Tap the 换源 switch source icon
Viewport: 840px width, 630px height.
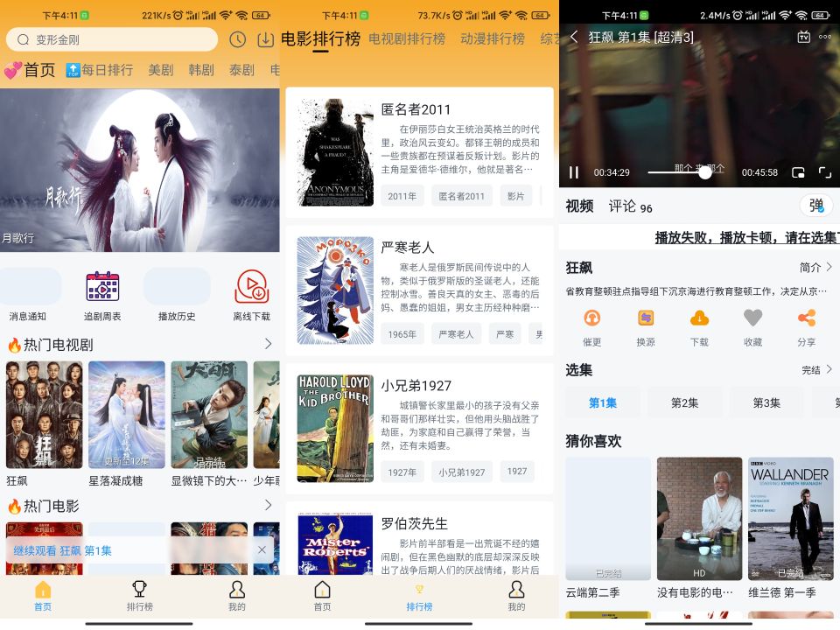[x=646, y=318]
